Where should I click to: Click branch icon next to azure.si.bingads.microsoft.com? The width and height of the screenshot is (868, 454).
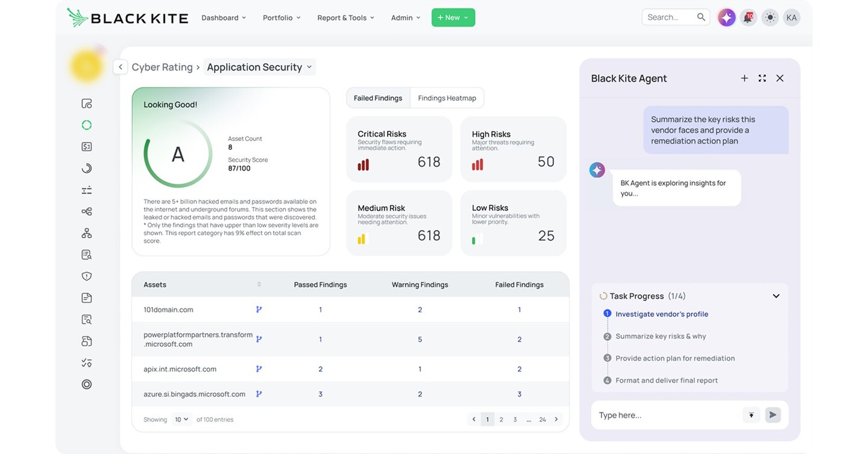pyautogui.click(x=259, y=394)
